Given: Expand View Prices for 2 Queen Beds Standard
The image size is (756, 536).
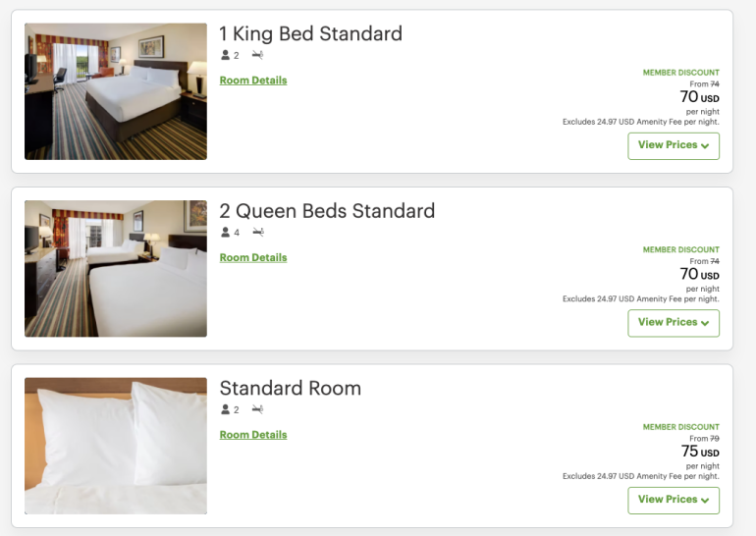Looking at the screenshot, I should pyautogui.click(x=674, y=323).
